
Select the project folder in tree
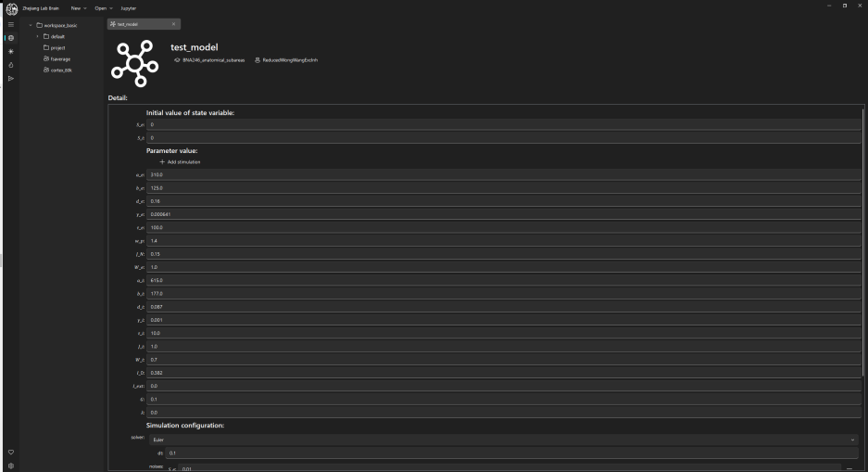point(58,47)
